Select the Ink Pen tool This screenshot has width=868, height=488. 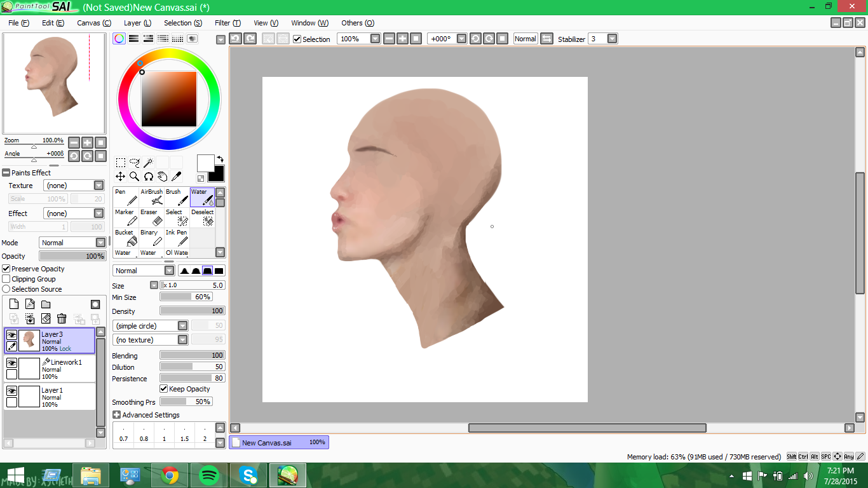tap(177, 238)
